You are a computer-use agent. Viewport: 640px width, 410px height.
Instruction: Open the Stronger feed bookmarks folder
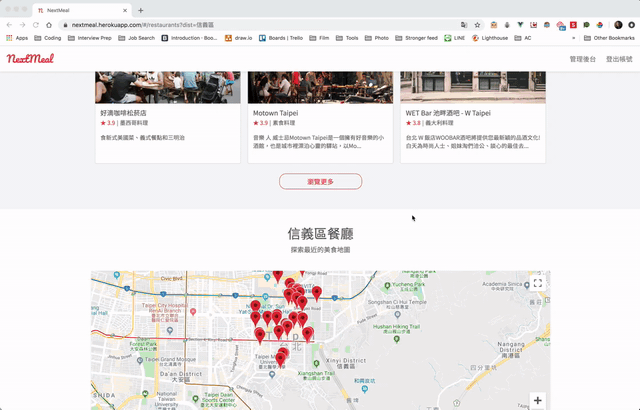click(416, 38)
